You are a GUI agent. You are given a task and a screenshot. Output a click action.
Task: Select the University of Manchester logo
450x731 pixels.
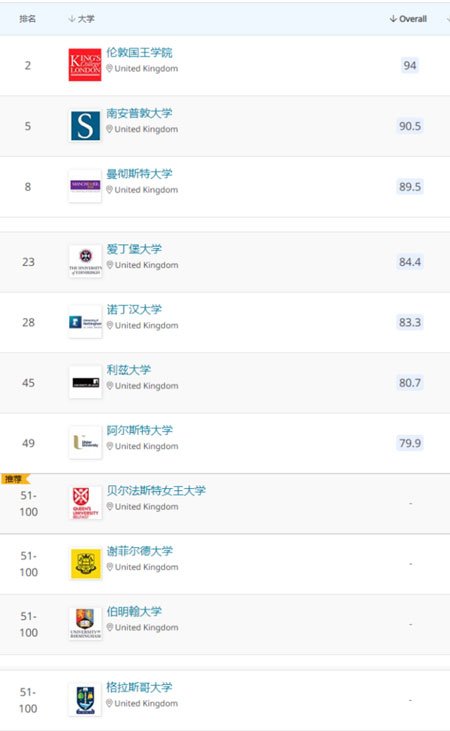click(x=85, y=186)
